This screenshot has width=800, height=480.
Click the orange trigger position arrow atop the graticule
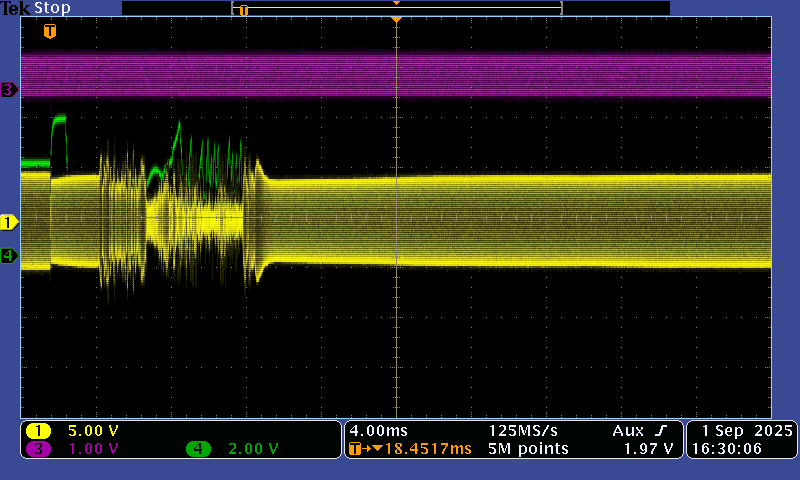pos(397,20)
